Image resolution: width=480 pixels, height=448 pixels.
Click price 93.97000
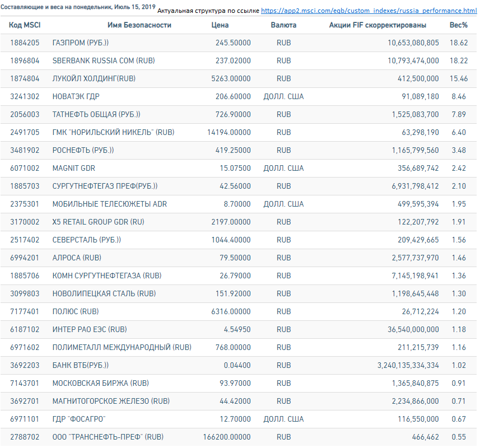[235, 383]
